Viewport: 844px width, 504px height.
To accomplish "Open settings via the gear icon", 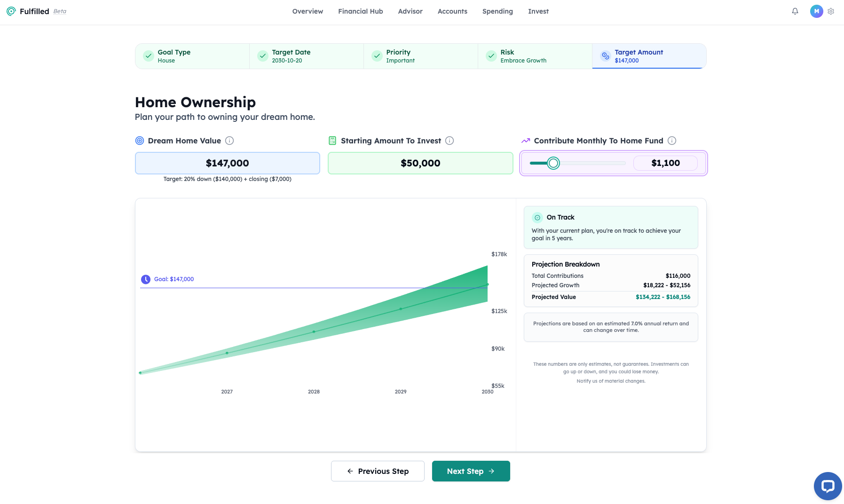I will 831,11.
